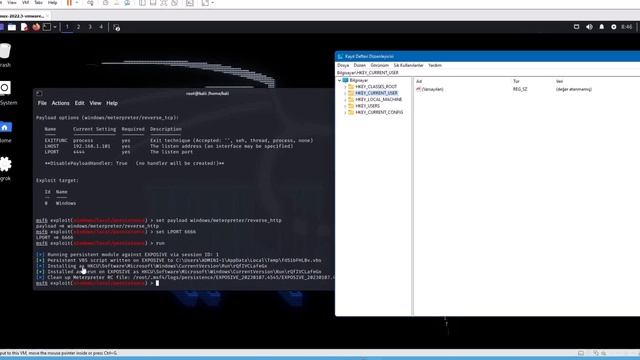Open Help menu in terminal window
Screen dimensions: 640x360
click(112, 103)
